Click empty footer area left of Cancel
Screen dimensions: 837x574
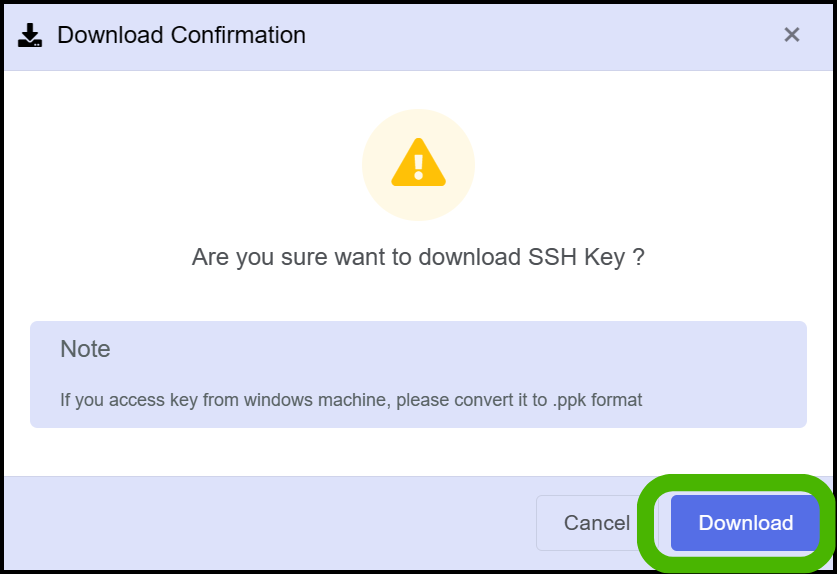coord(267,523)
